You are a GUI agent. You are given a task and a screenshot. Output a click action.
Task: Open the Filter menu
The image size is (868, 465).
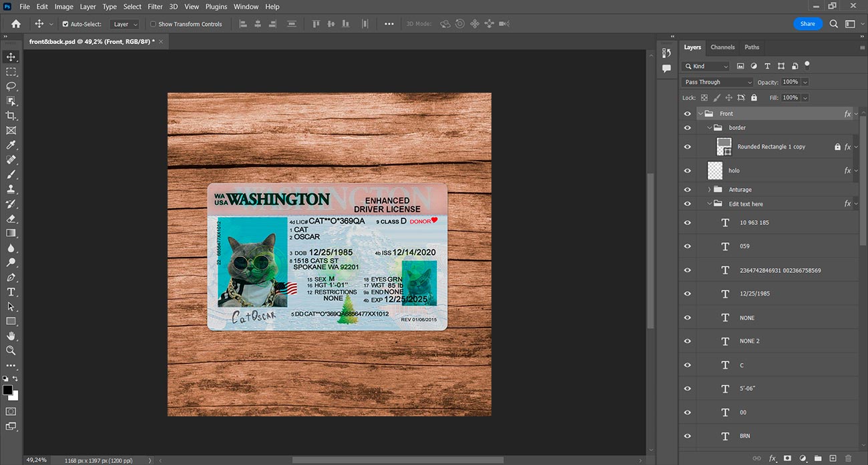(155, 7)
